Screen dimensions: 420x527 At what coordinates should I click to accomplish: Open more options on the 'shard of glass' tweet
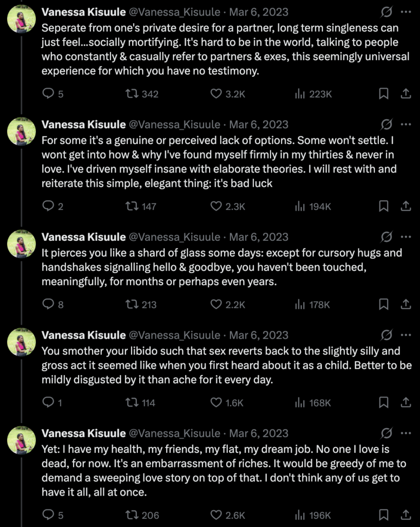point(405,237)
